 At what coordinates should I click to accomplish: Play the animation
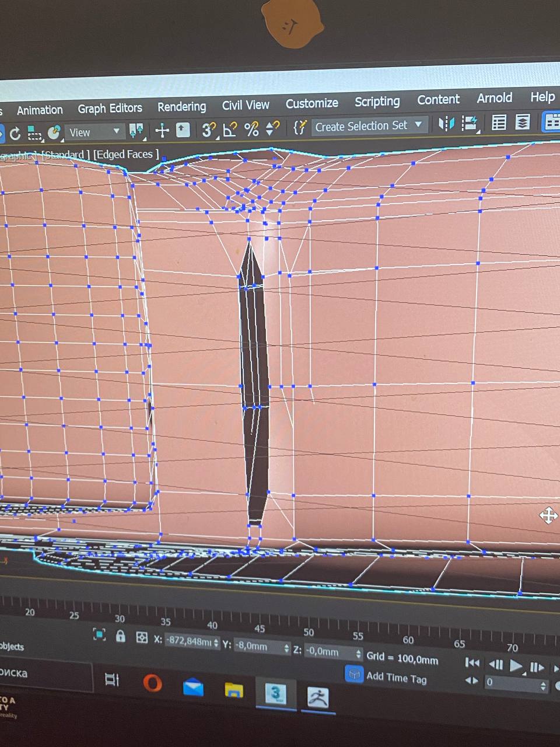pos(516,665)
